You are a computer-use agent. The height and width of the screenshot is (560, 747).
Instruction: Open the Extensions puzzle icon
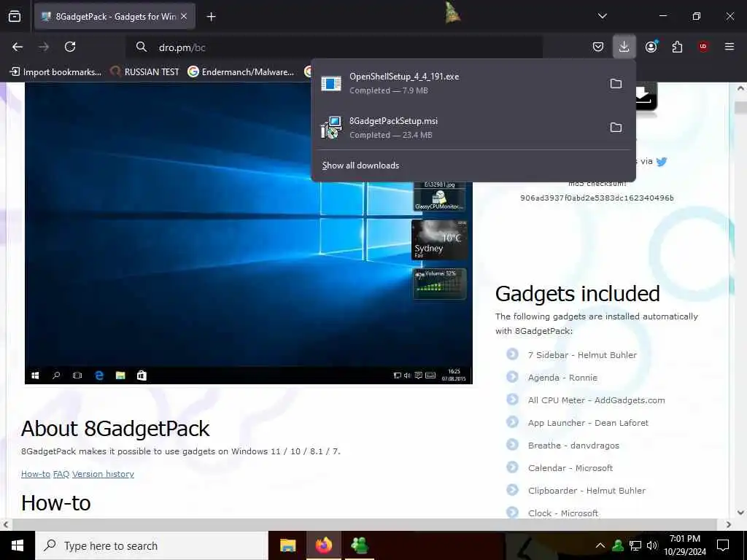[x=677, y=47]
